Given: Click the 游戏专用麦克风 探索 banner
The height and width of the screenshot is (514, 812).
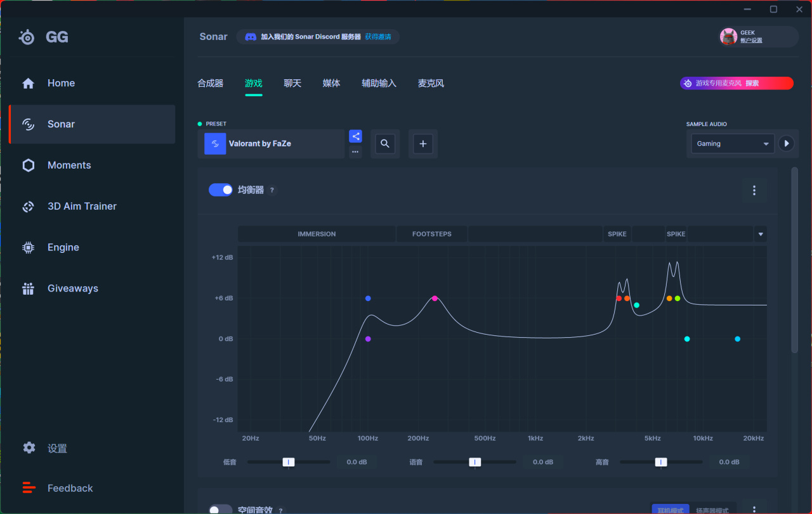Looking at the screenshot, I should [x=737, y=83].
